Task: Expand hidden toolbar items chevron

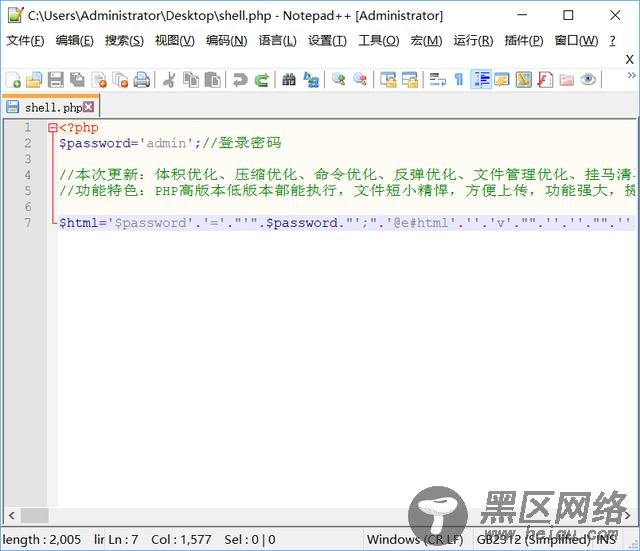Action: (x=631, y=76)
